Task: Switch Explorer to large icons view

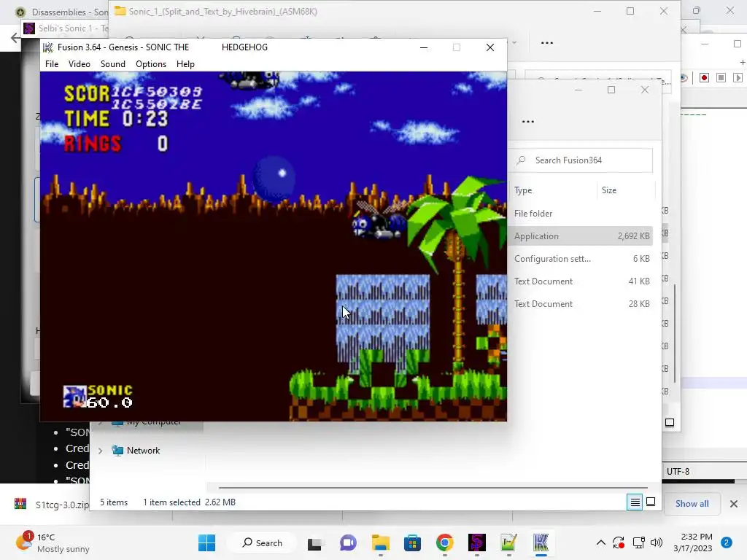Action: coord(651,502)
